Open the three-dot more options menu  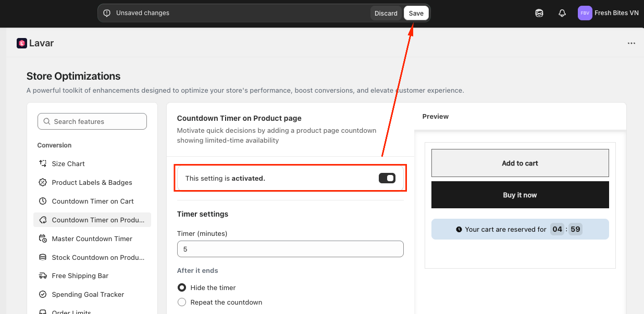tap(631, 43)
